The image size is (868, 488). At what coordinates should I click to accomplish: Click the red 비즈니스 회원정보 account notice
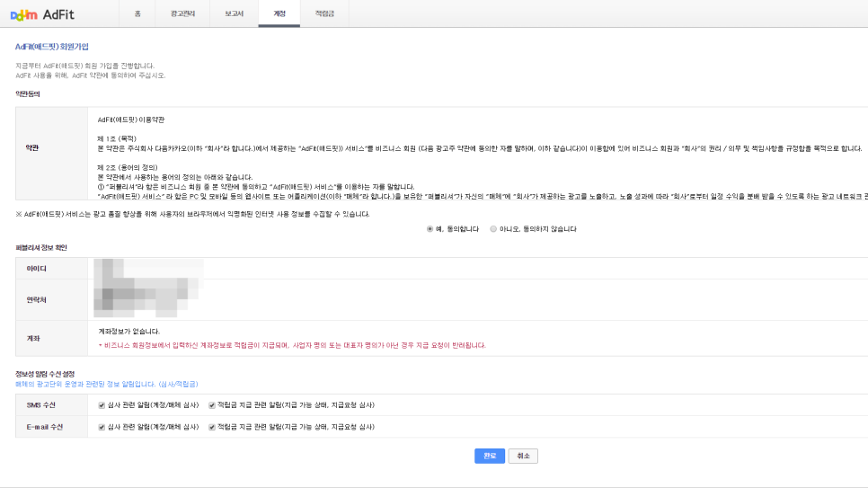tap(292, 345)
